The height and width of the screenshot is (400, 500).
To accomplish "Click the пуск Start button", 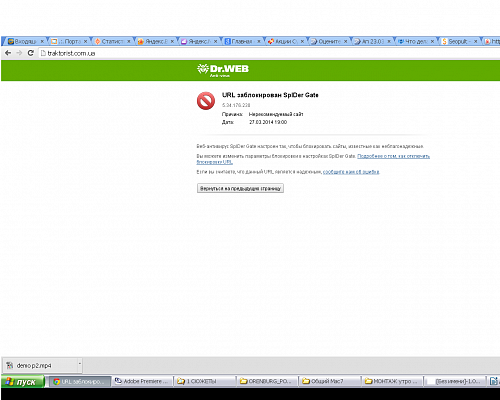I will [x=23, y=382].
